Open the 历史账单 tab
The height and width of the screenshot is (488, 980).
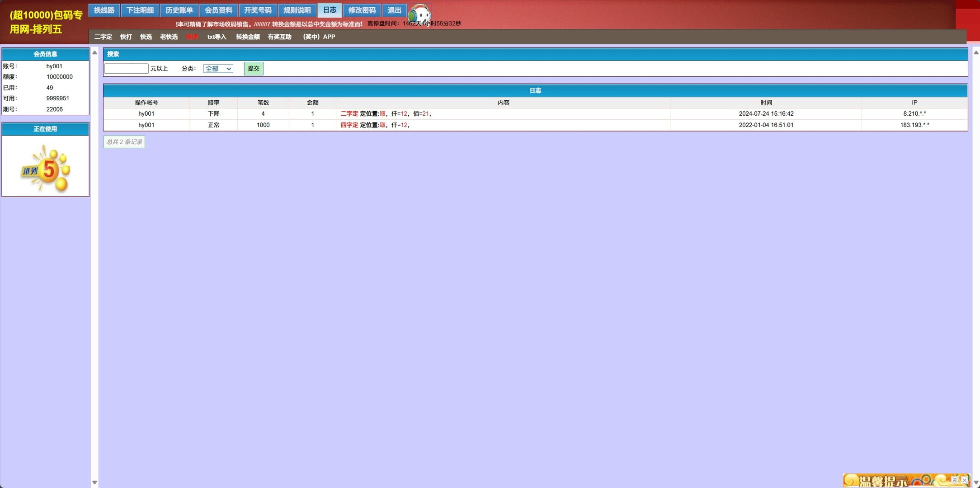[x=179, y=10]
